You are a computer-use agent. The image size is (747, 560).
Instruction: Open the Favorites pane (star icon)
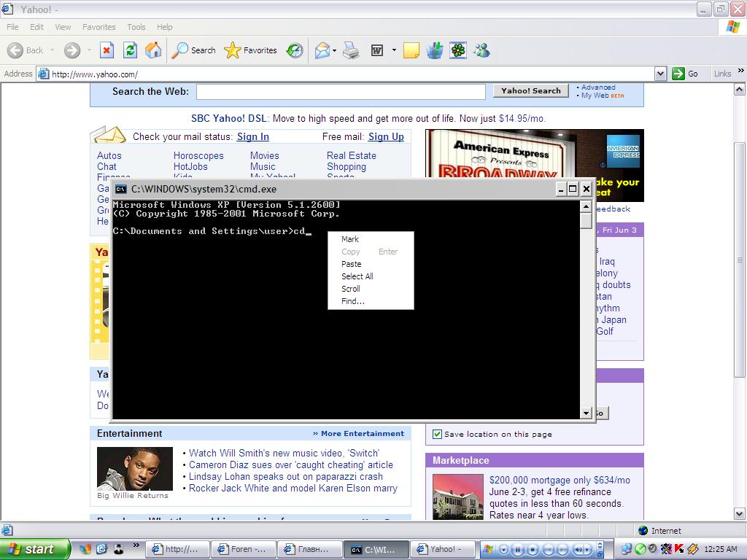click(251, 50)
